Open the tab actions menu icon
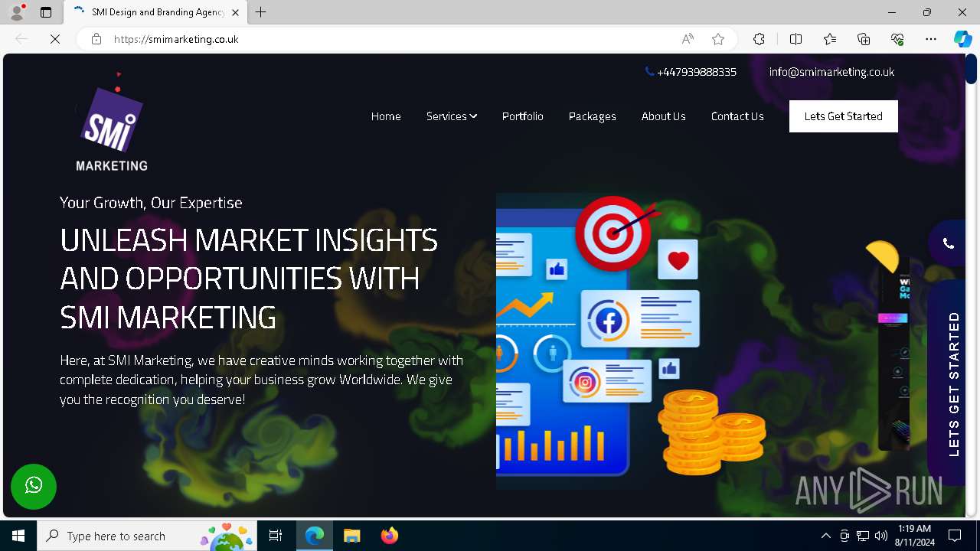Screen dimensions: 980x551 click(x=46, y=12)
